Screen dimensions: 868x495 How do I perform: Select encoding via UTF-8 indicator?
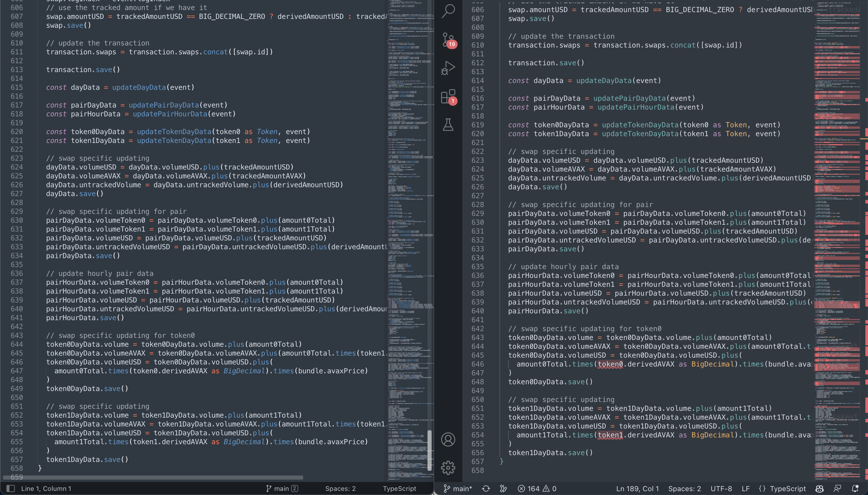click(x=721, y=489)
